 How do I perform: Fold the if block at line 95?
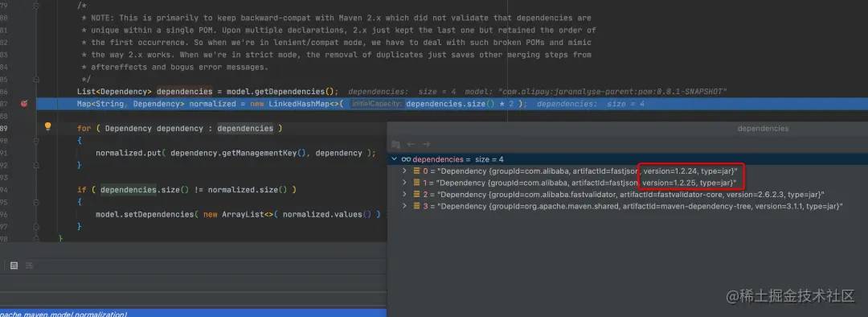click(36, 202)
